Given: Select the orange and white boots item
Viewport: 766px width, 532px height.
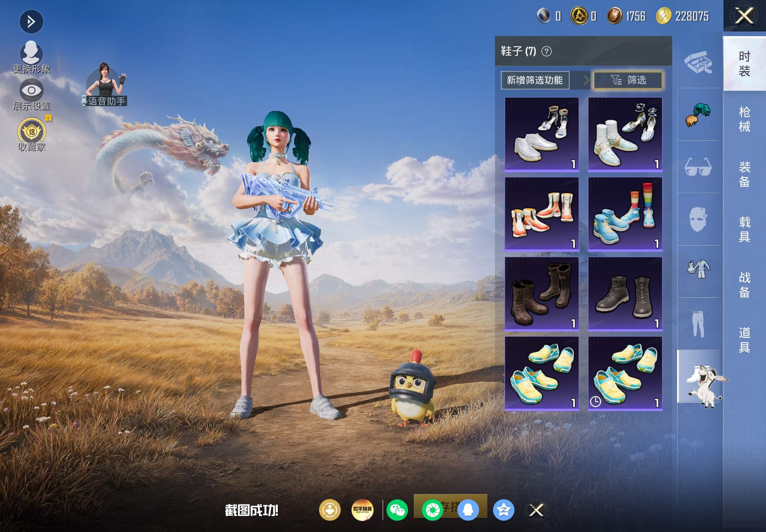Looking at the screenshot, I should point(542,214).
